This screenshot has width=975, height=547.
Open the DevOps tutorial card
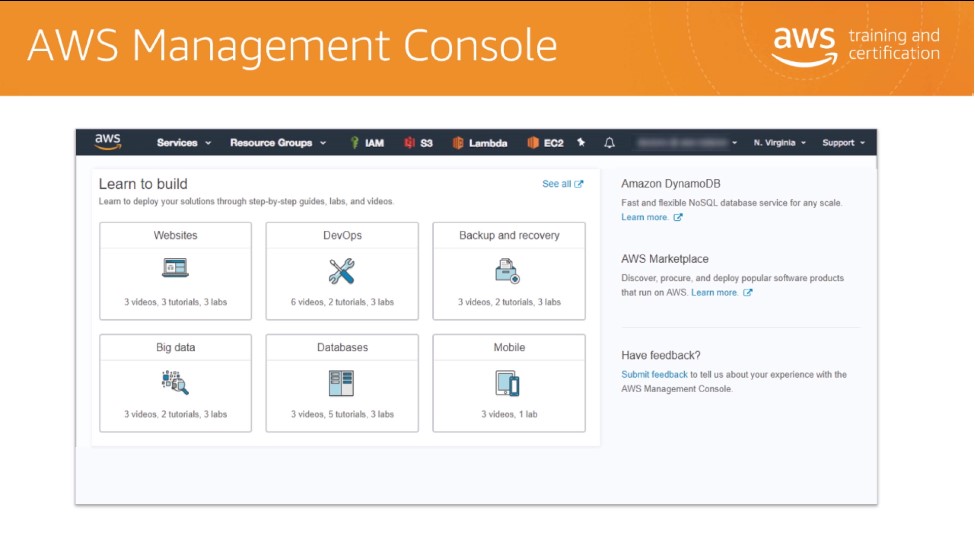pos(342,271)
